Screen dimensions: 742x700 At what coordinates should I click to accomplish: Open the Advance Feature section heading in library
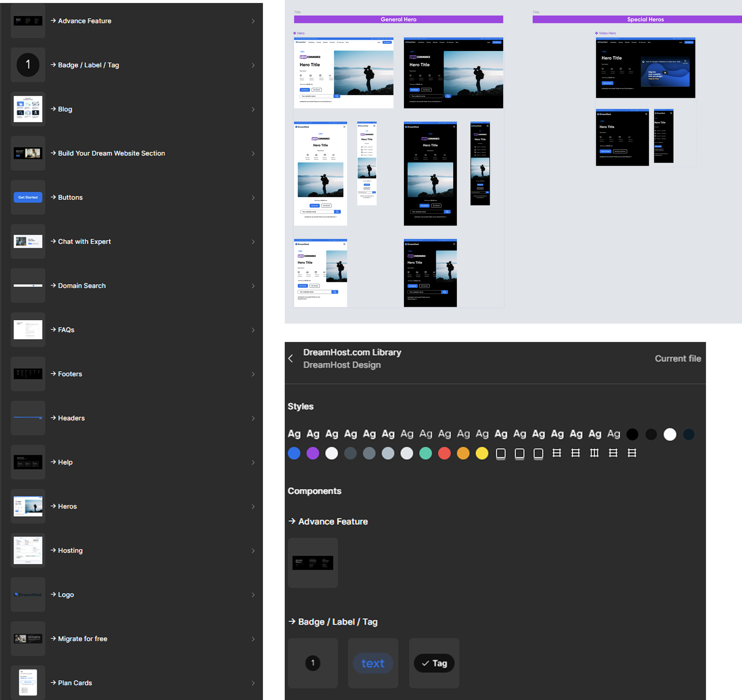[328, 521]
